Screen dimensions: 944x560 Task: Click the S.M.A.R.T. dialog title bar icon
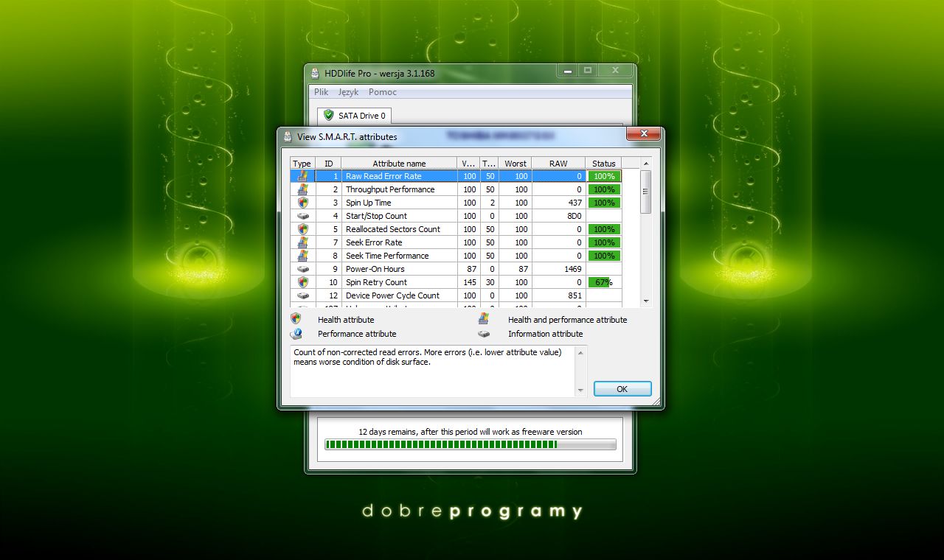[288, 136]
